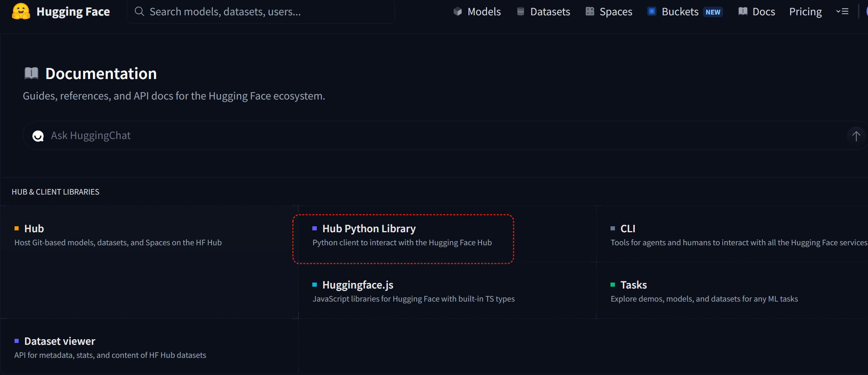The height and width of the screenshot is (375, 868).
Task: Click 'Tools for agents and humans' description
Action: [739, 243]
